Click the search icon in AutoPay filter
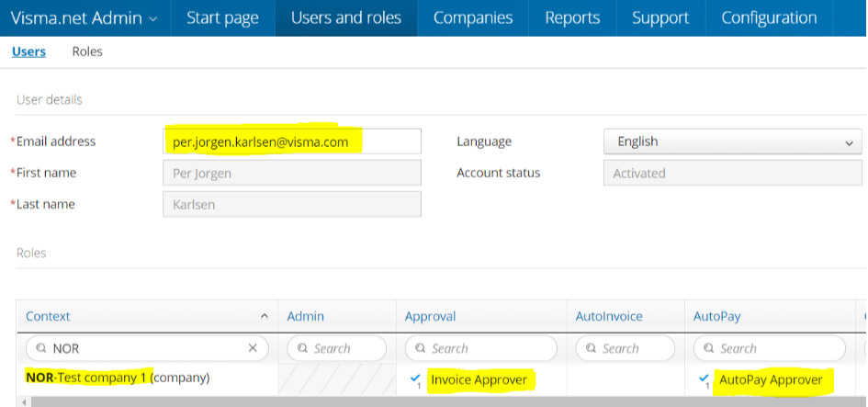 (x=707, y=348)
